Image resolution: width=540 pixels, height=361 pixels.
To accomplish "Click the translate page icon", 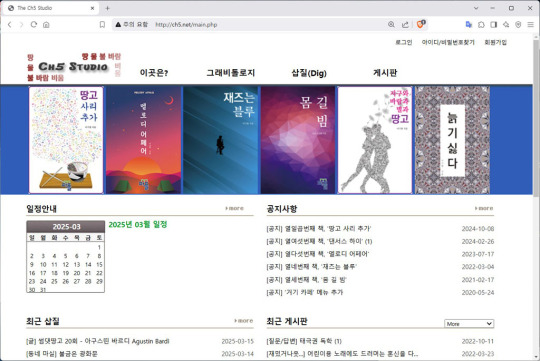I will (x=468, y=24).
